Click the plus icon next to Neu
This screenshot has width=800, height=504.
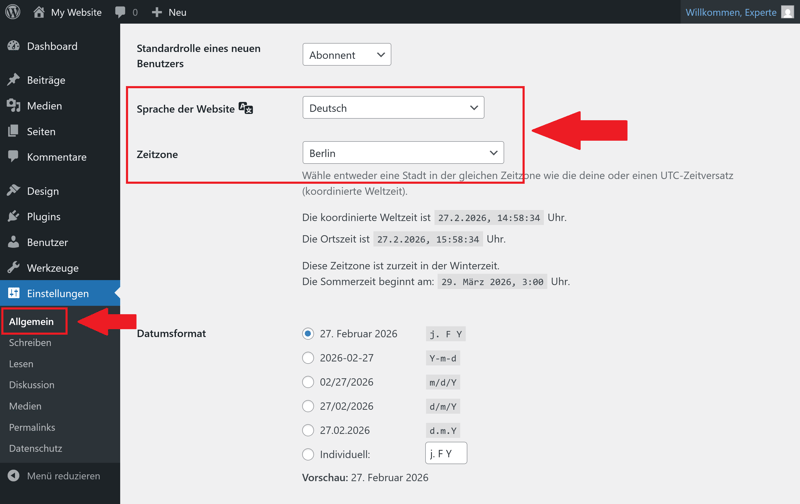157,12
